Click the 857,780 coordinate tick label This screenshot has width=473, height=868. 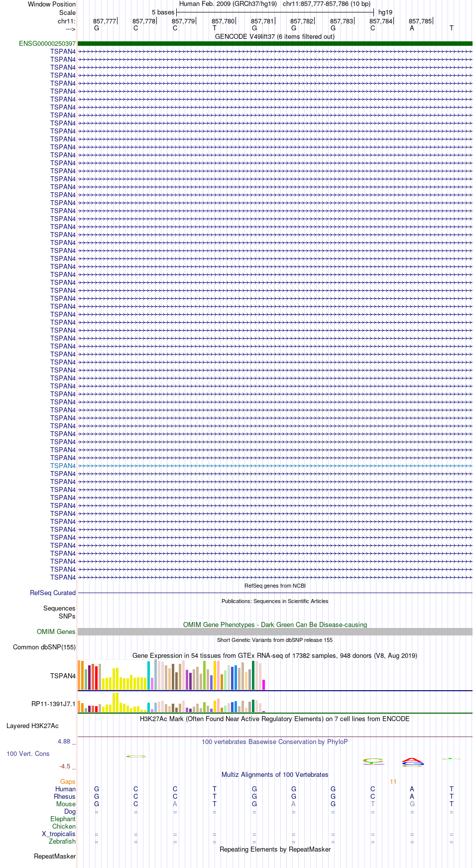[x=223, y=21]
